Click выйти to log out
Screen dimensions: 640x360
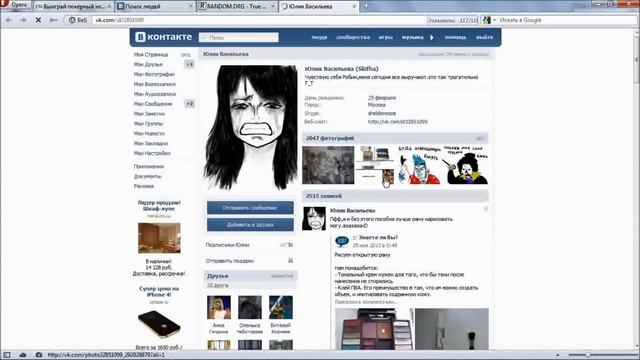484,37
